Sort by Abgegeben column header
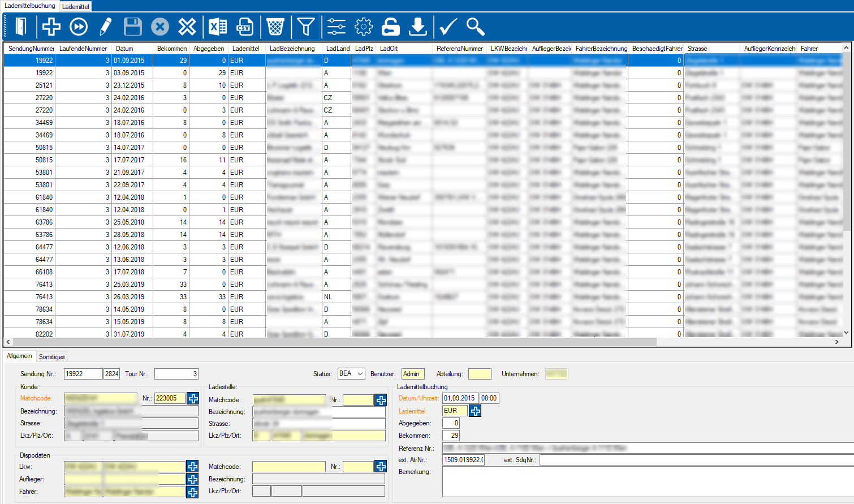This screenshot has width=854, height=504. [209, 49]
